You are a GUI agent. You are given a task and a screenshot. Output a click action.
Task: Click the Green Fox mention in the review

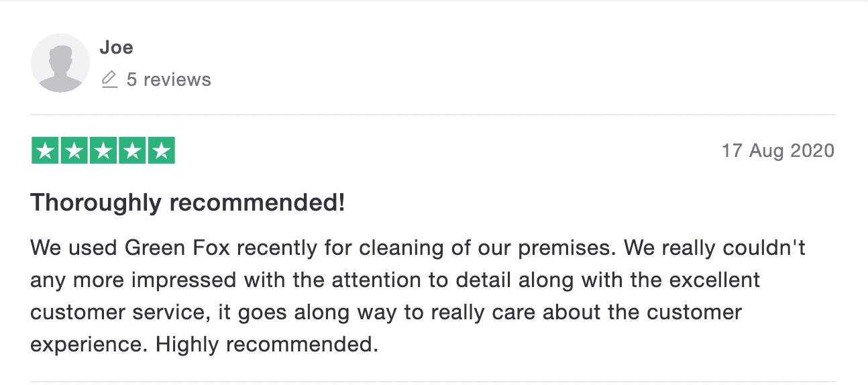[x=178, y=248]
